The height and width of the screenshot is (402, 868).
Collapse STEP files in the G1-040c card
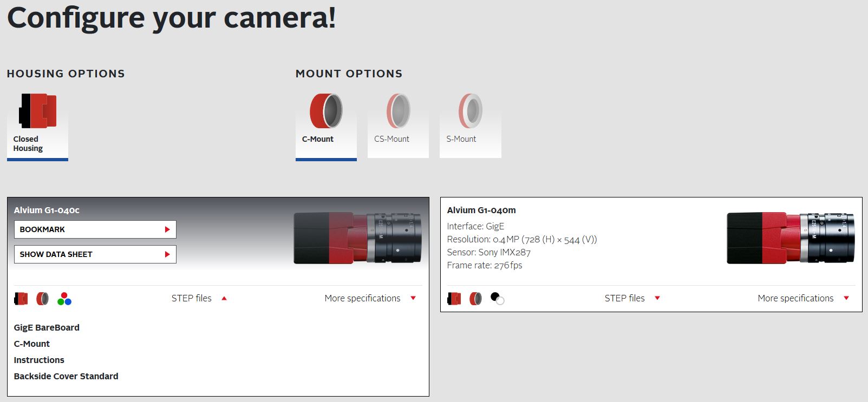pos(199,298)
